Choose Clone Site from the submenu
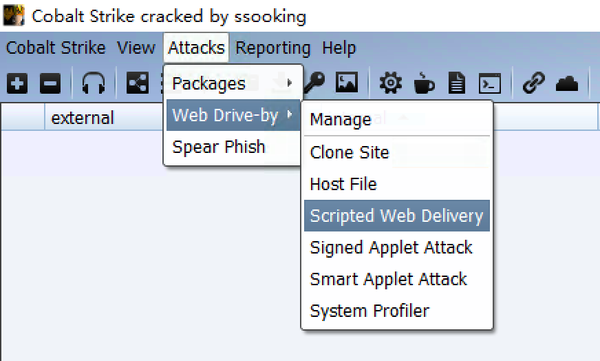The image size is (600, 361). coord(397,152)
